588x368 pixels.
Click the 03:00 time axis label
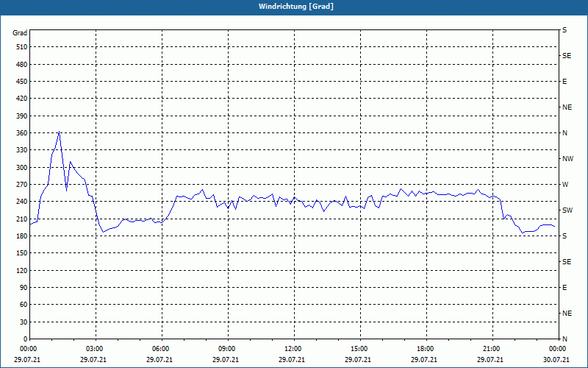point(94,349)
